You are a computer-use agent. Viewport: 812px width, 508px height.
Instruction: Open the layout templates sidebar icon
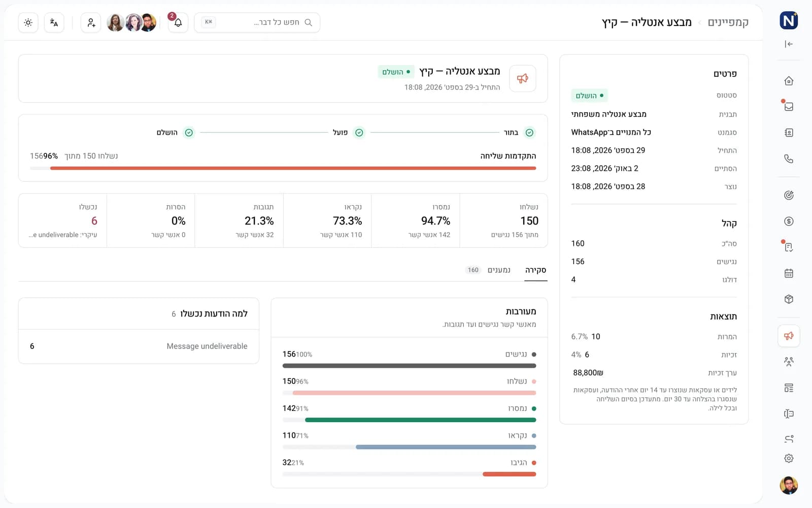pos(789,388)
